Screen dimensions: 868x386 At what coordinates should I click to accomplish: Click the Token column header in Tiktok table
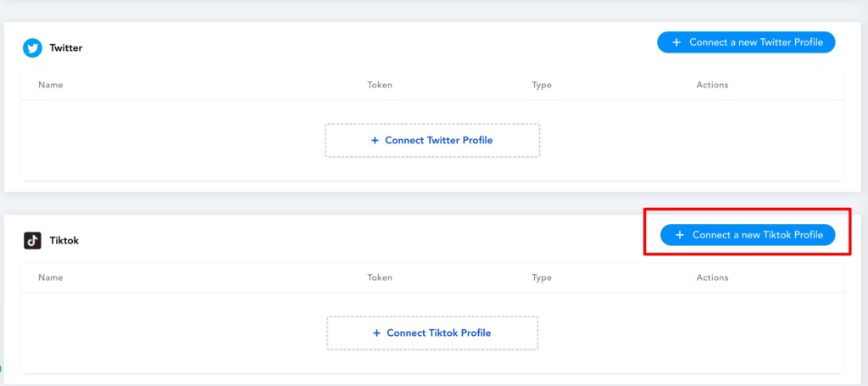tap(380, 278)
